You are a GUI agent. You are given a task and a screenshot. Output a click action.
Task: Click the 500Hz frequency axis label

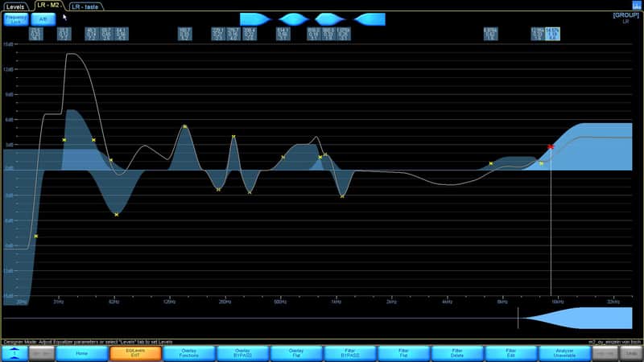coord(280,302)
